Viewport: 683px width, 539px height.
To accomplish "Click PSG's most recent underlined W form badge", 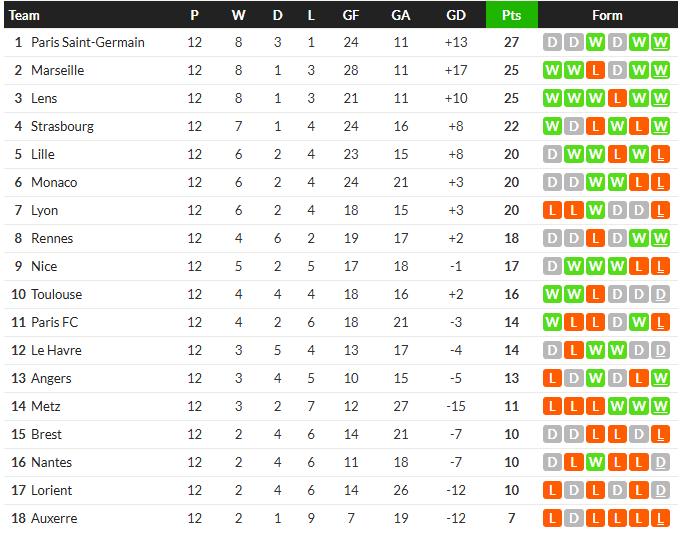I will click(x=660, y=42).
